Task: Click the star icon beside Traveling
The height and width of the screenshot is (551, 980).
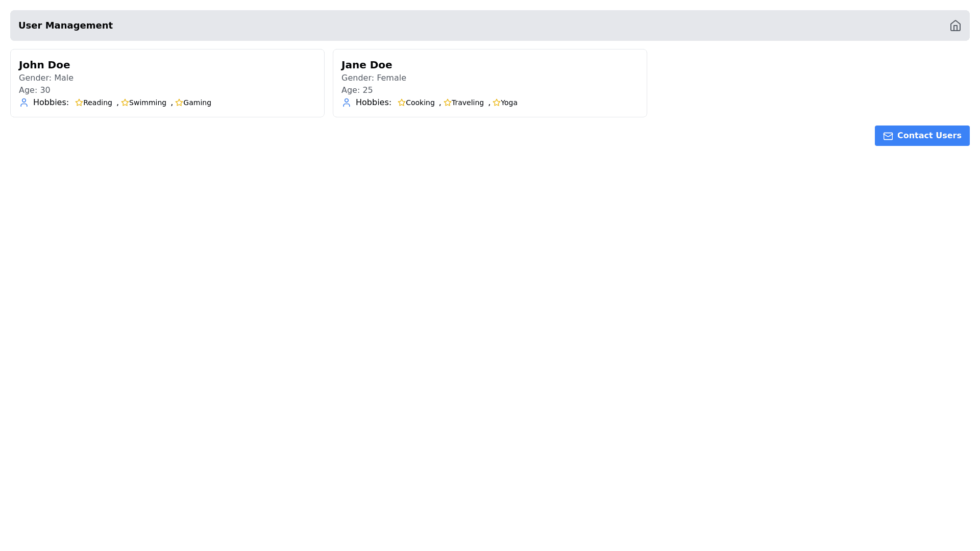Action: point(448,103)
